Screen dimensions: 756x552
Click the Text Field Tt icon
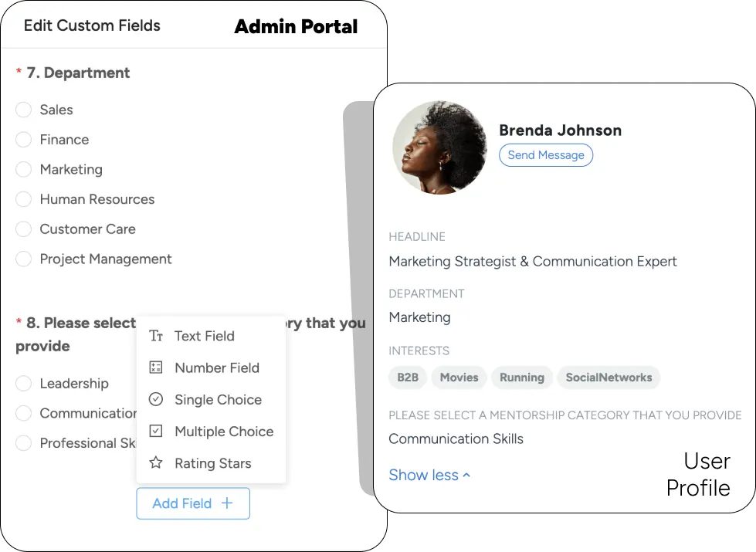tap(156, 336)
